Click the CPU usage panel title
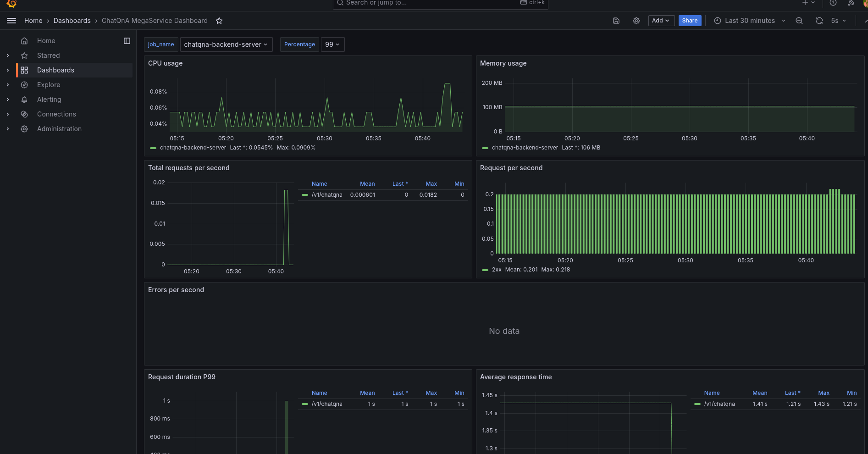Viewport: 868px width, 454px height. coord(165,63)
